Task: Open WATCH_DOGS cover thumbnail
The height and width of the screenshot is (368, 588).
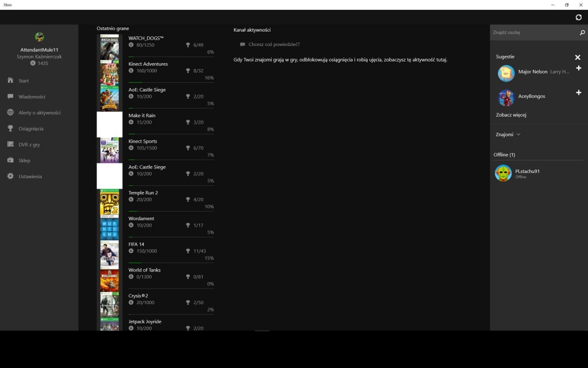Action: pos(110,47)
